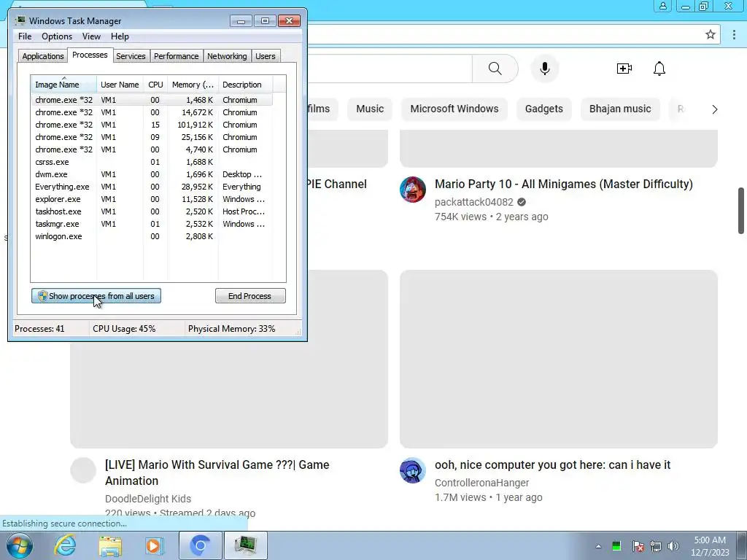
Task: Click YouTube page vertical scrollbar thumb
Action: pos(741,211)
